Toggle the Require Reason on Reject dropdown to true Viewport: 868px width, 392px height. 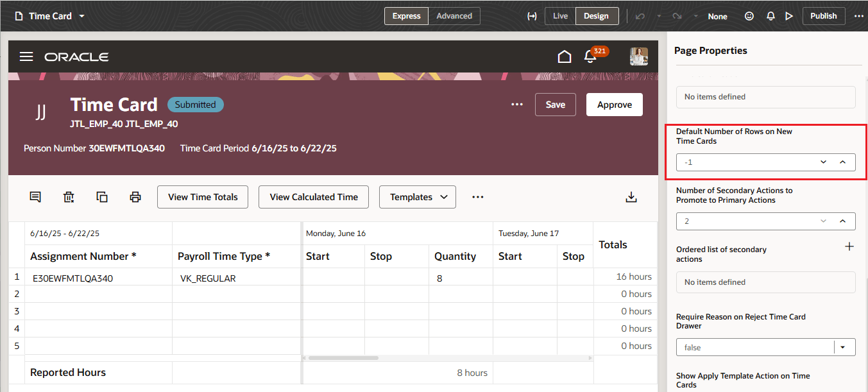(844, 346)
